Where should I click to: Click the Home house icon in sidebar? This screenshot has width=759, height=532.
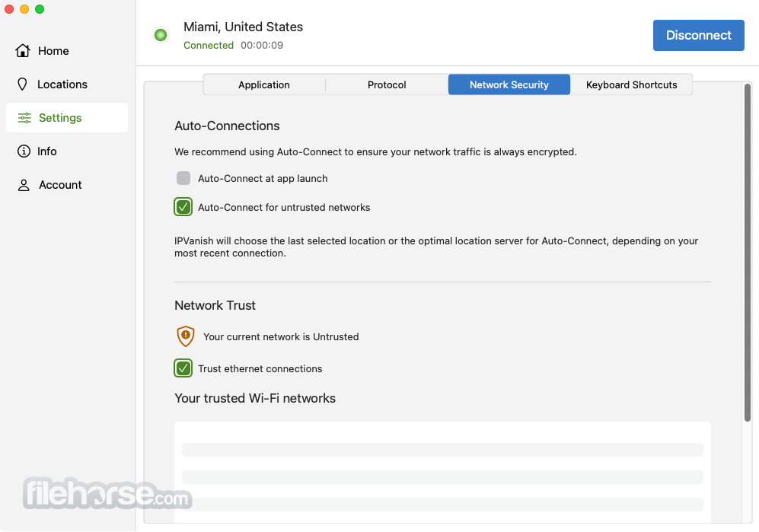(x=22, y=50)
